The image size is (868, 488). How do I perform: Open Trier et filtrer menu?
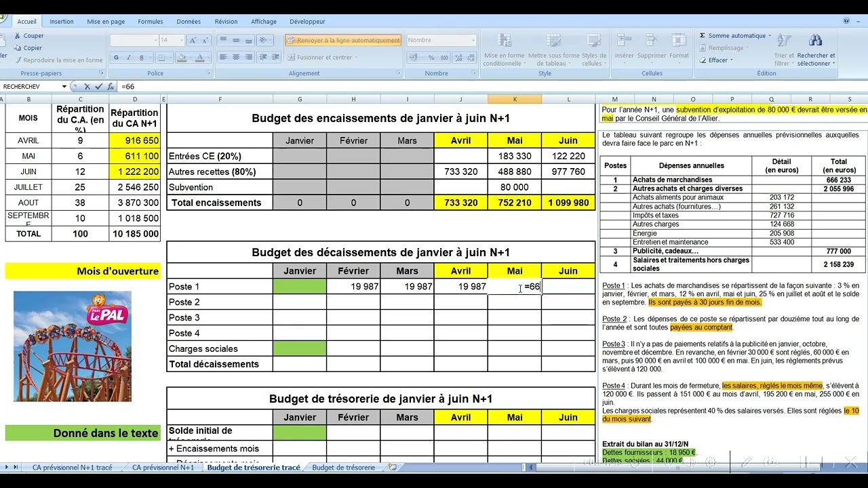(x=784, y=49)
